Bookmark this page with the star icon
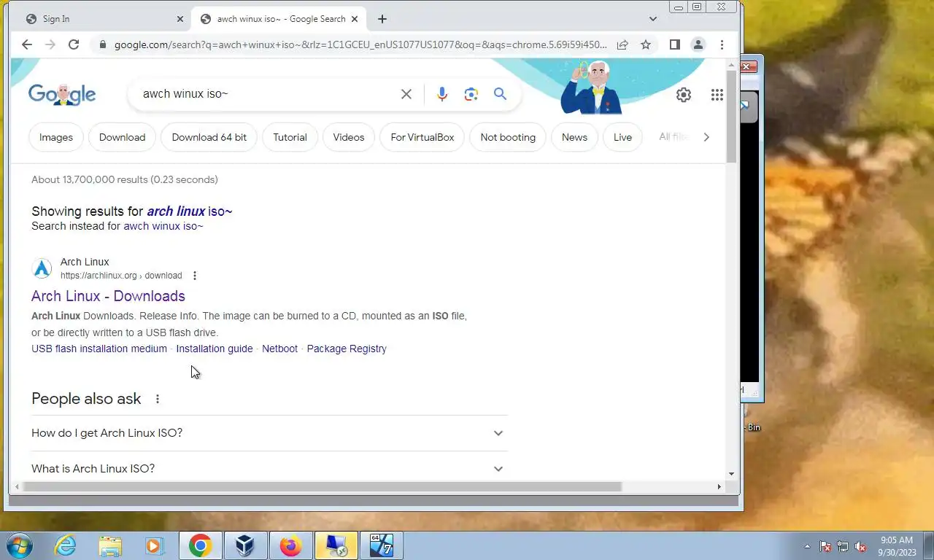This screenshot has width=934, height=560. pyautogui.click(x=646, y=44)
